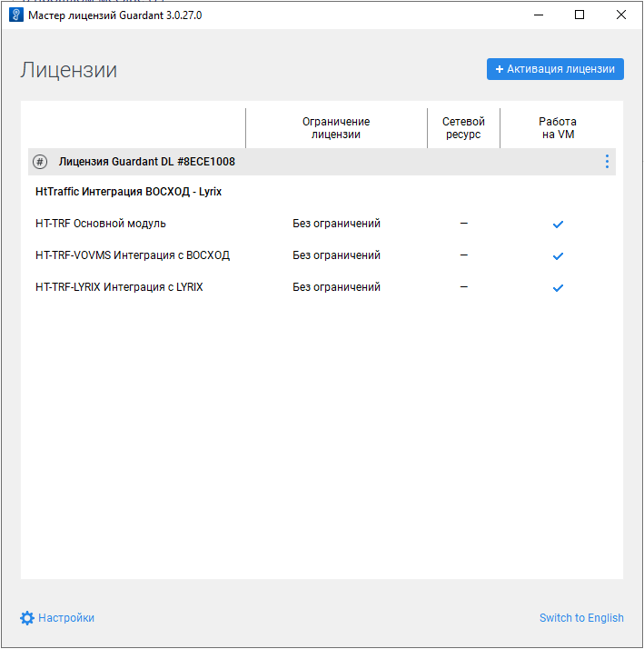The image size is (644, 649).
Task: Click the Guardant app icon in title bar
Action: pos(15,15)
